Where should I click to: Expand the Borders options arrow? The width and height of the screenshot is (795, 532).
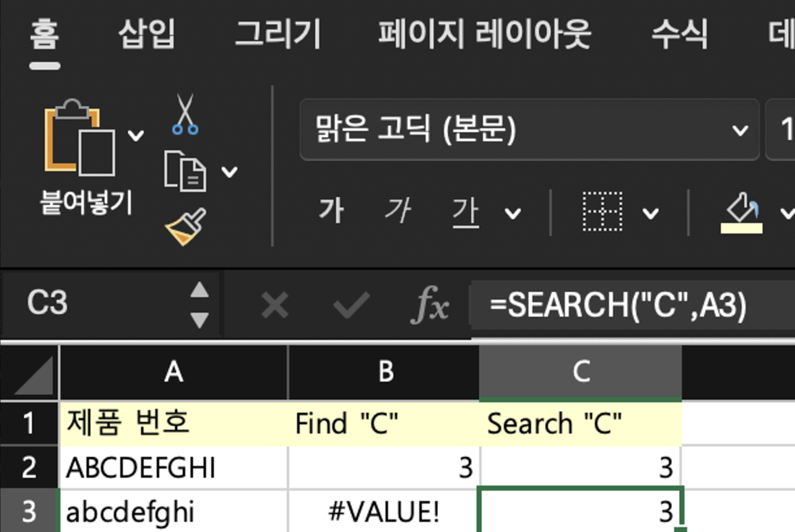tap(650, 213)
